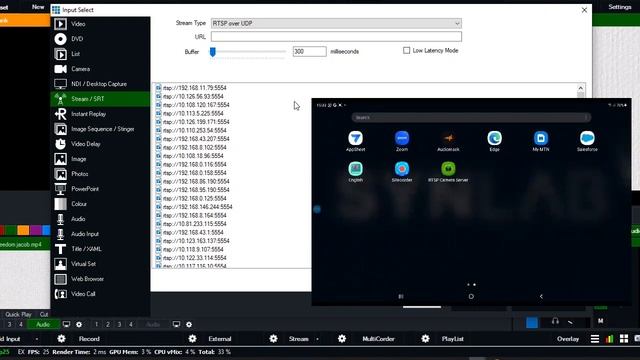Choose the Video Delay input
The height and width of the screenshot is (360, 640).
(x=100, y=144)
